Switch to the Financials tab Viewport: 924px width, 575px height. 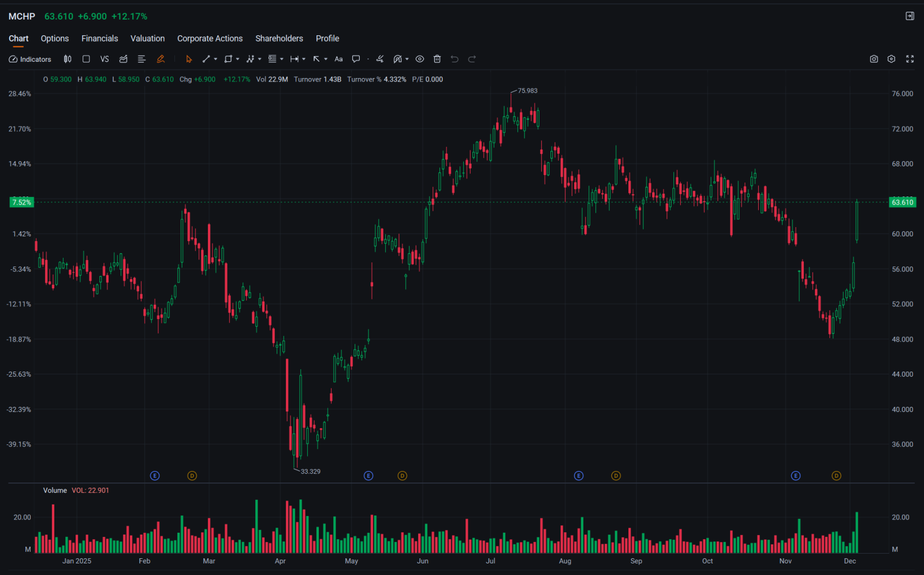pyautogui.click(x=99, y=38)
